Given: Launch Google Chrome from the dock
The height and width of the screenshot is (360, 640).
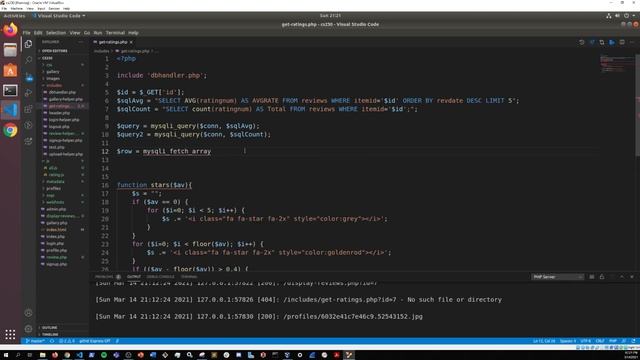Looking at the screenshot, I should pyautogui.click(x=10, y=130).
